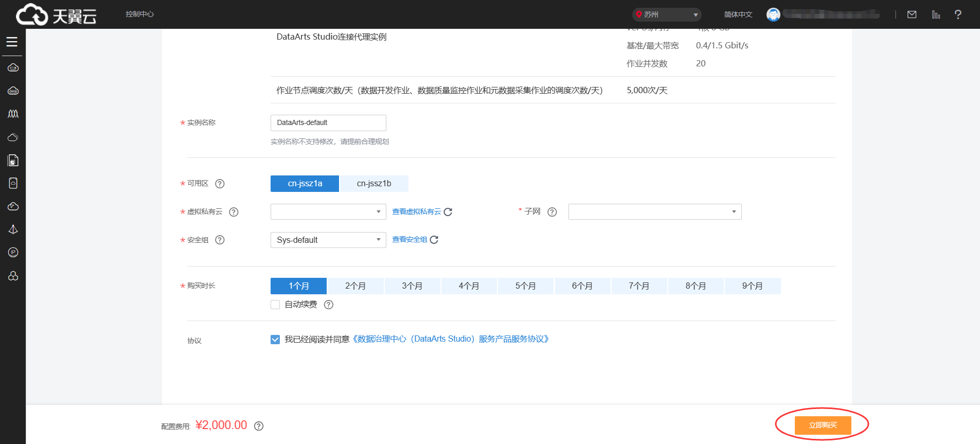
Task: Open the hamburger menu in the sidebar
Action: 12,42
